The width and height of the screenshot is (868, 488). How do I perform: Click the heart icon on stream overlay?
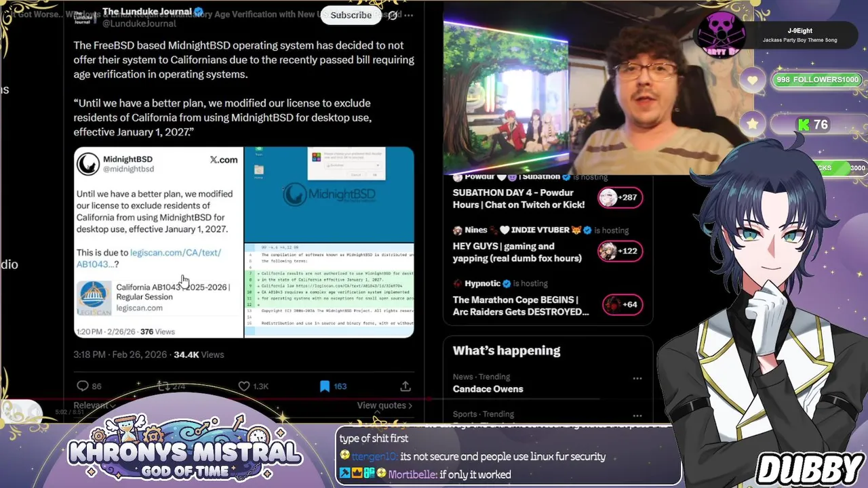tap(753, 81)
